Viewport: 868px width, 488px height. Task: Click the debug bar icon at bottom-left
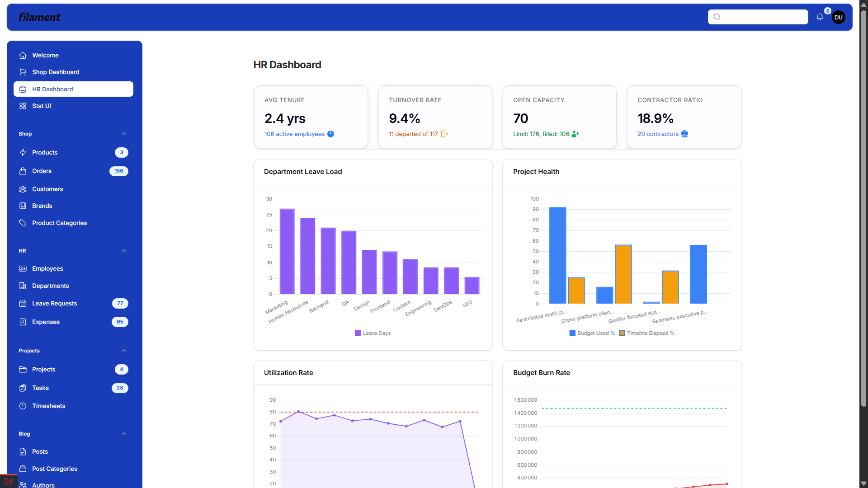coord(9,481)
